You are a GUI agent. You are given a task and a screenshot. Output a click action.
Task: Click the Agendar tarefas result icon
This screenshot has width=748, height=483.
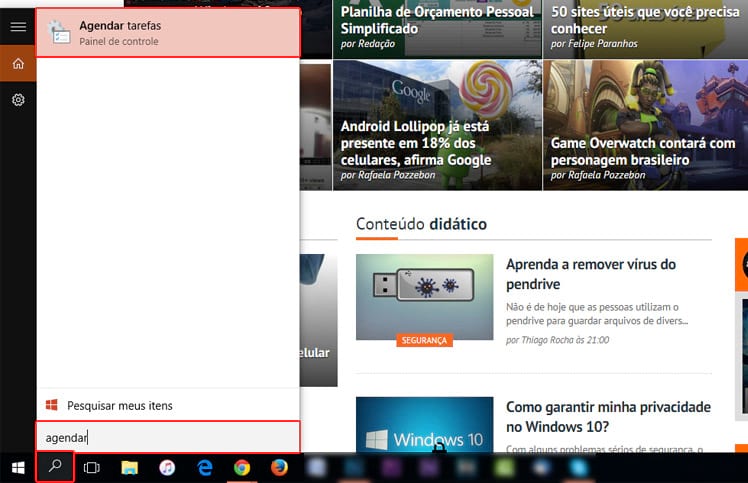click(60, 33)
